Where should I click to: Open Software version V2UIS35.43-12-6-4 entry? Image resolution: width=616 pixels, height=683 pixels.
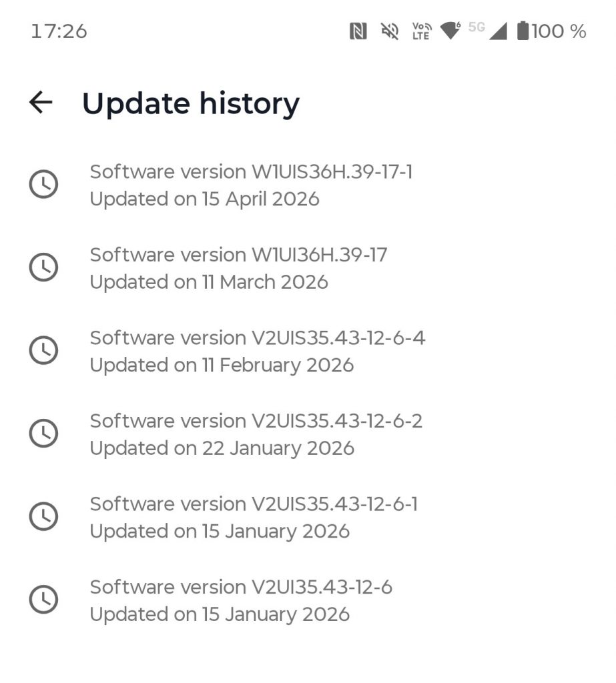coord(257,351)
